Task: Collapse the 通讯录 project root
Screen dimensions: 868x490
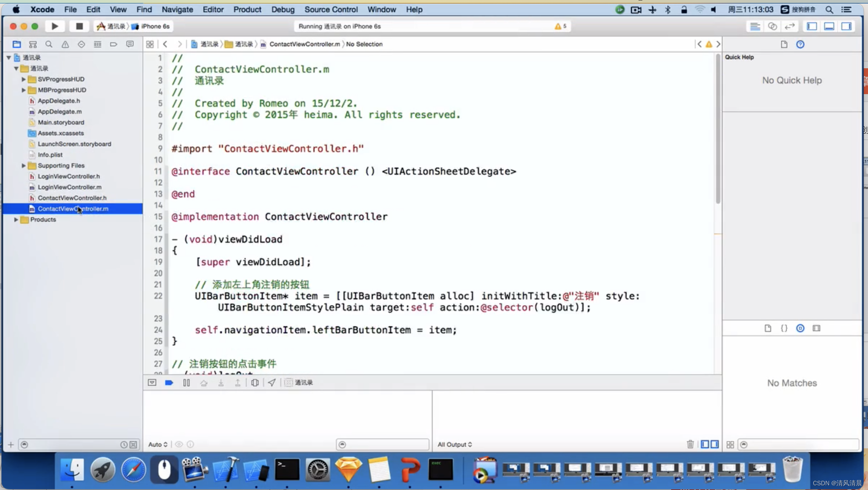Action: (9, 57)
